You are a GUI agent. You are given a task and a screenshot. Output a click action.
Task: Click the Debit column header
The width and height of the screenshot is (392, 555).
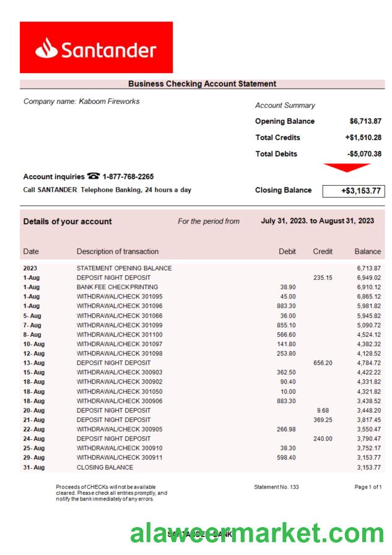(287, 251)
